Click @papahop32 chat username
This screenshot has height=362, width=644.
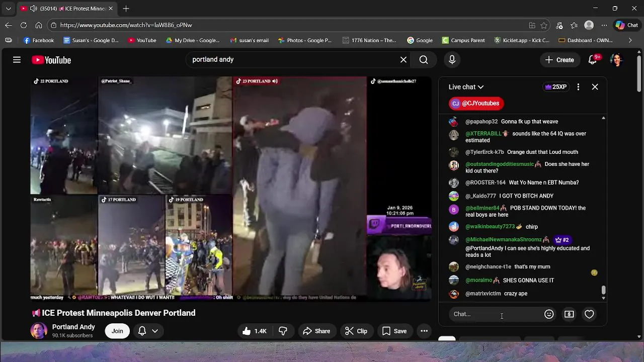coord(481,122)
